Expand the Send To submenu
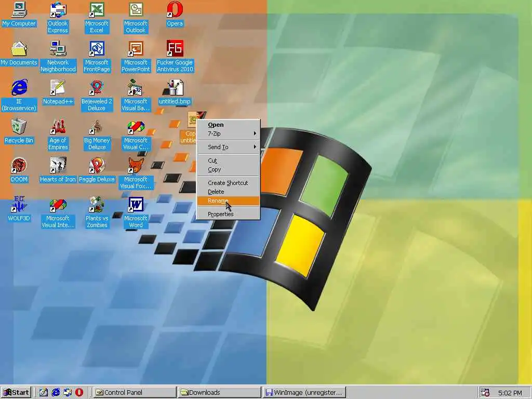The height and width of the screenshot is (399, 532). click(229, 147)
